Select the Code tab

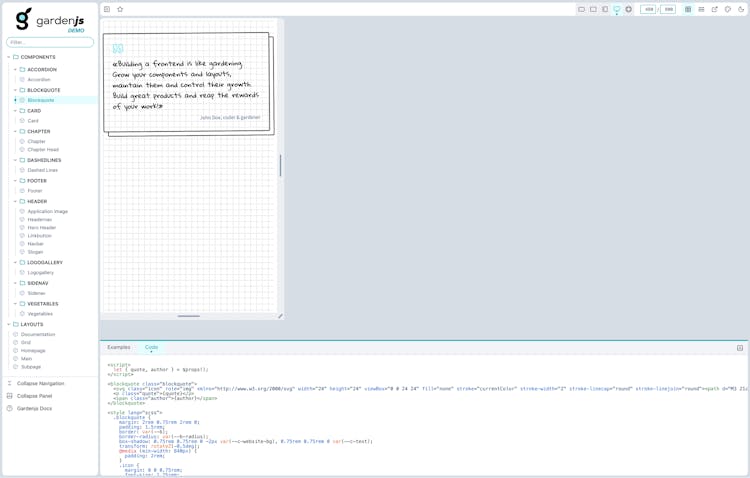click(x=151, y=347)
